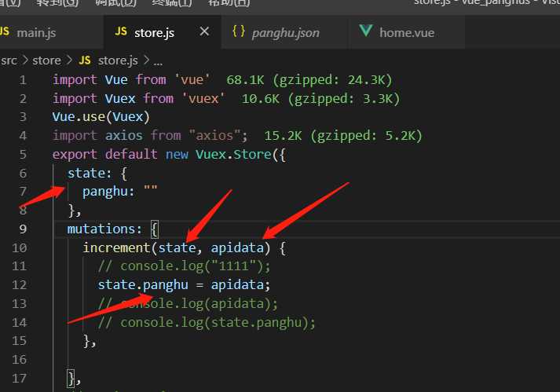Open the panghu.json tab
The height and width of the screenshot is (392, 560).
pyautogui.click(x=285, y=33)
